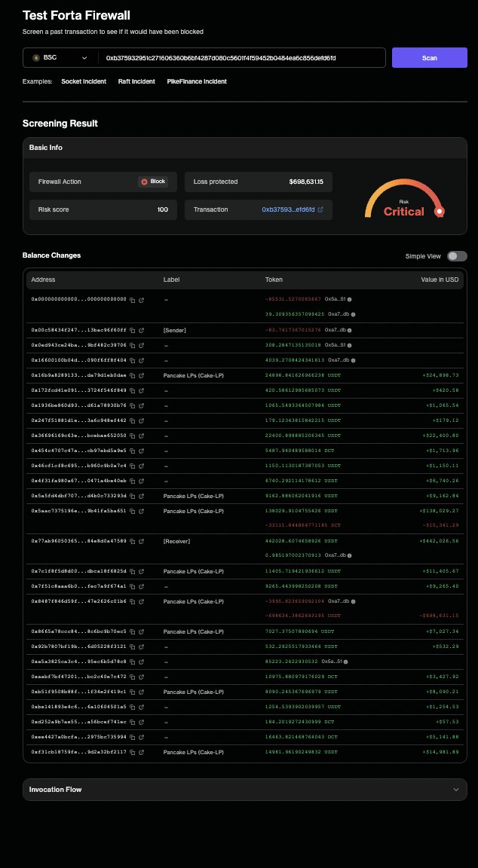
Task: Copy address 0x0ed943ce24ba
Action: tap(133, 345)
